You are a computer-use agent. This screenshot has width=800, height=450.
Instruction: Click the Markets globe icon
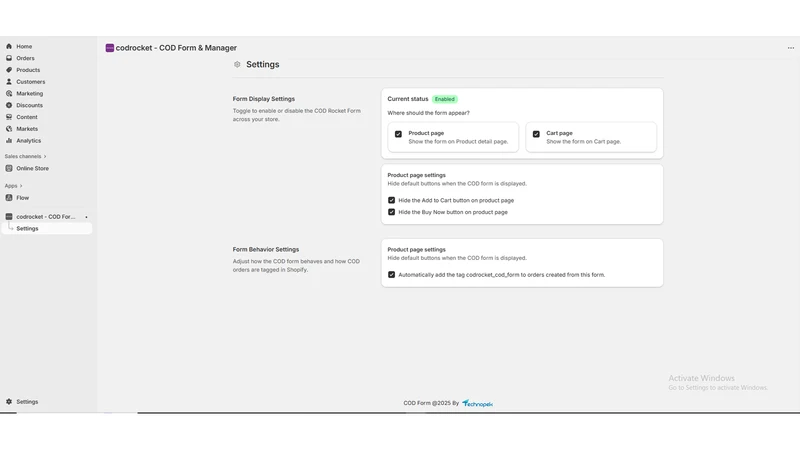(x=9, y=129)
